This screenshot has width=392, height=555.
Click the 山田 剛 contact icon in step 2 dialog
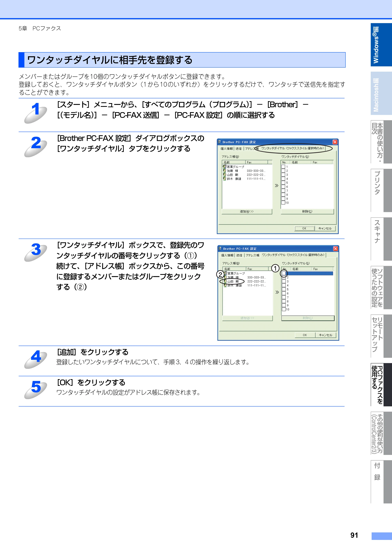224,174
